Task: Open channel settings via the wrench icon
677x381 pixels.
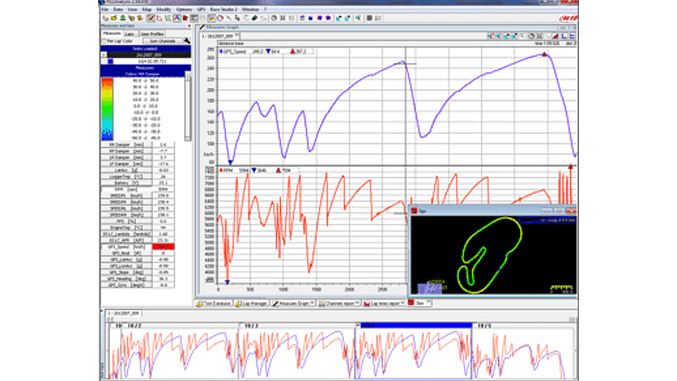Action: 187,41
